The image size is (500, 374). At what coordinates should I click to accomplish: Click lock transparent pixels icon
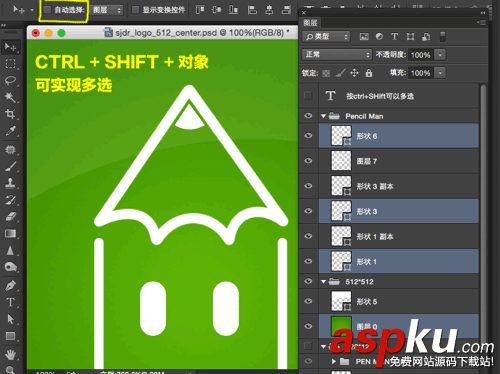pyautogui.click(x=326, y=73)
